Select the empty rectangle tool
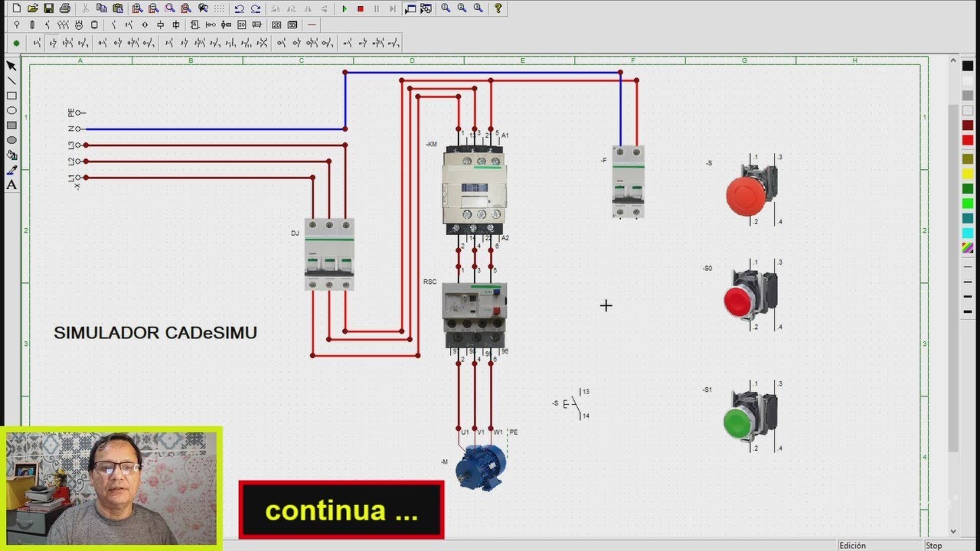The height and width of the screenshot is (551, 980). coord(11,96)
